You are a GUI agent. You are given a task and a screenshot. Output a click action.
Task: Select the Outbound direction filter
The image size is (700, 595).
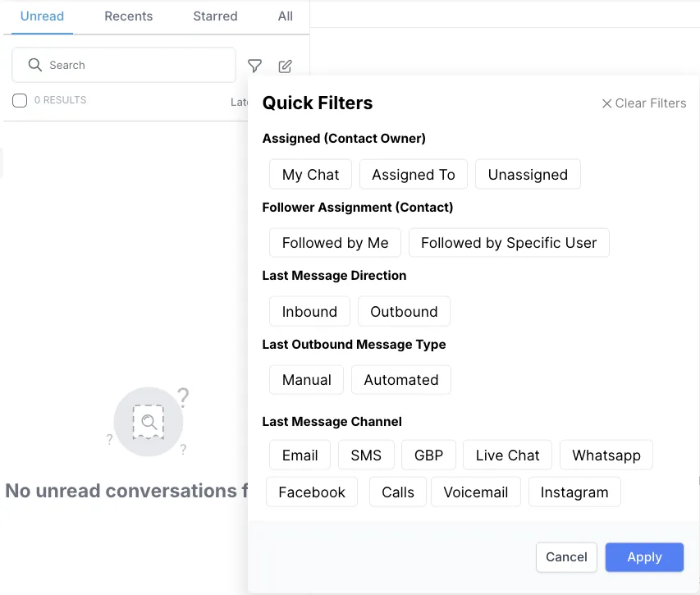(x=404, y=311)
